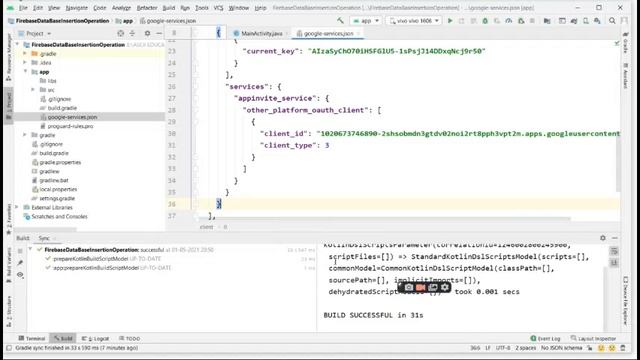Click the Project panel collapse-all icon

coord(132,33)
